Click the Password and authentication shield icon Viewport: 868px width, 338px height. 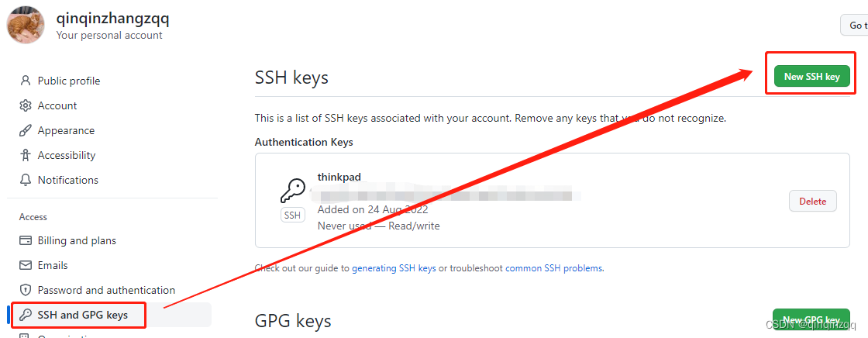pos(26,290)
